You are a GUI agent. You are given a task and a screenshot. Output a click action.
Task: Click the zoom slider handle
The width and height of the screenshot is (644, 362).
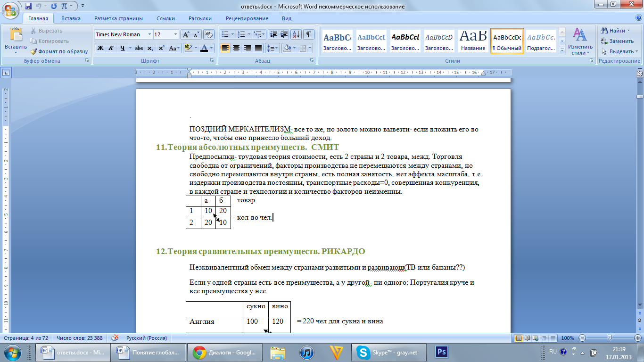610,338
